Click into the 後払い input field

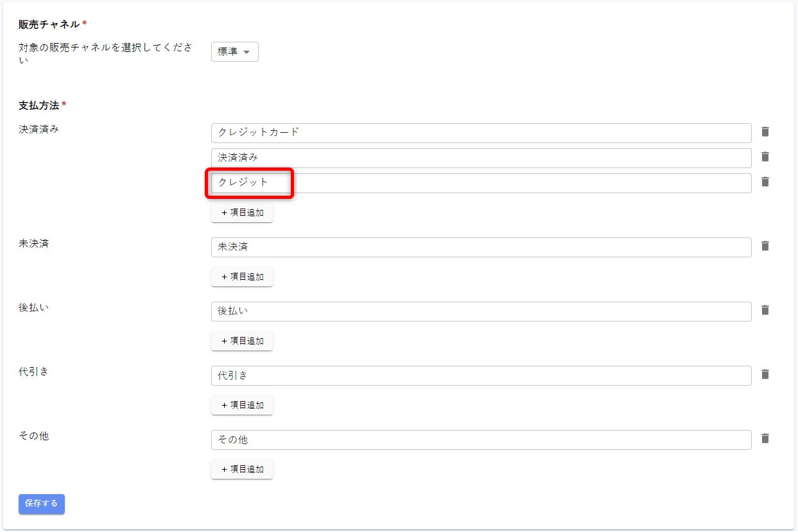pos(481,311)
